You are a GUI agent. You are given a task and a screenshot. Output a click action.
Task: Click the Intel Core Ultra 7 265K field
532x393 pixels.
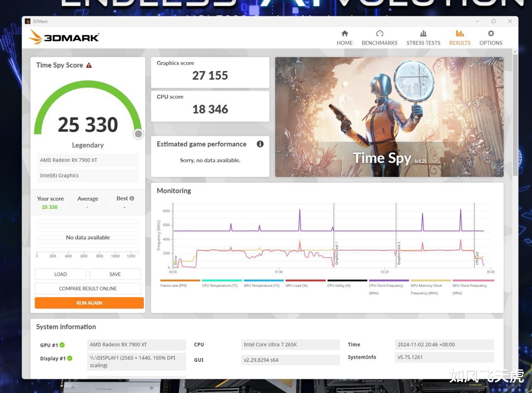[290, 344]
